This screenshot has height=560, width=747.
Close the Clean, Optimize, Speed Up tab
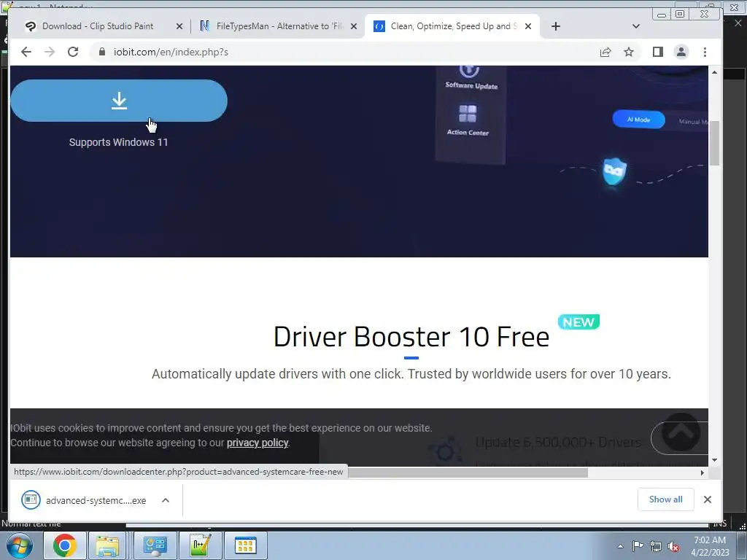pyautogui.click(x=528, y=27)
